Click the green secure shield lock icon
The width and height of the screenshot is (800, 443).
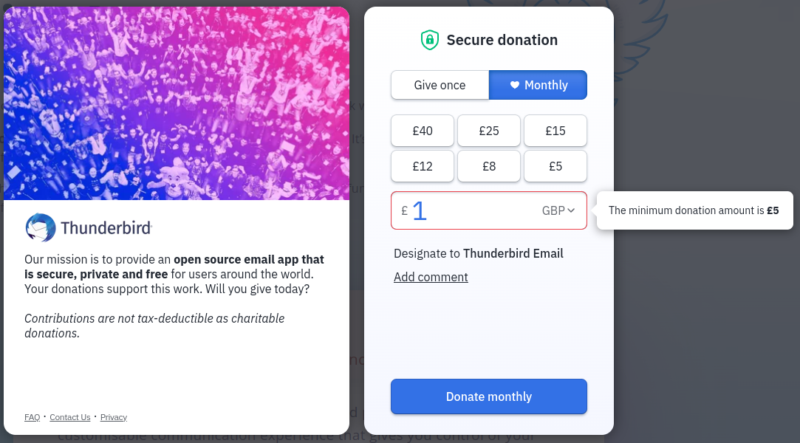click(430, 40)
